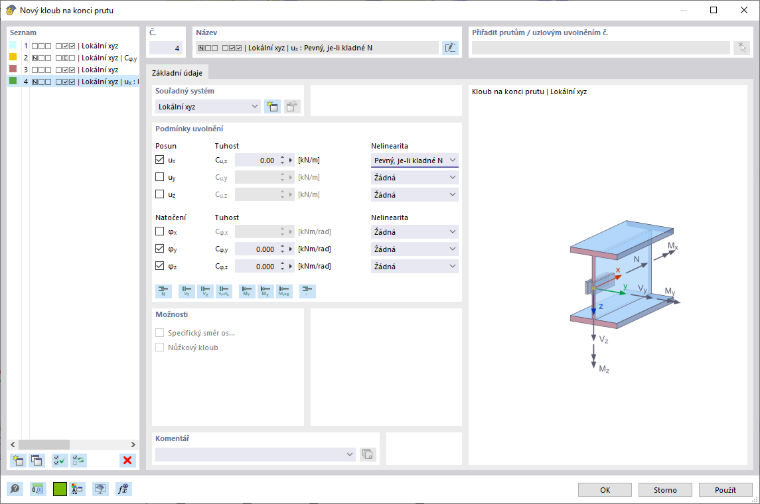The image size is (760, 504).
Task: Enable the uz displacement release
Action: (x=159, y=194)
